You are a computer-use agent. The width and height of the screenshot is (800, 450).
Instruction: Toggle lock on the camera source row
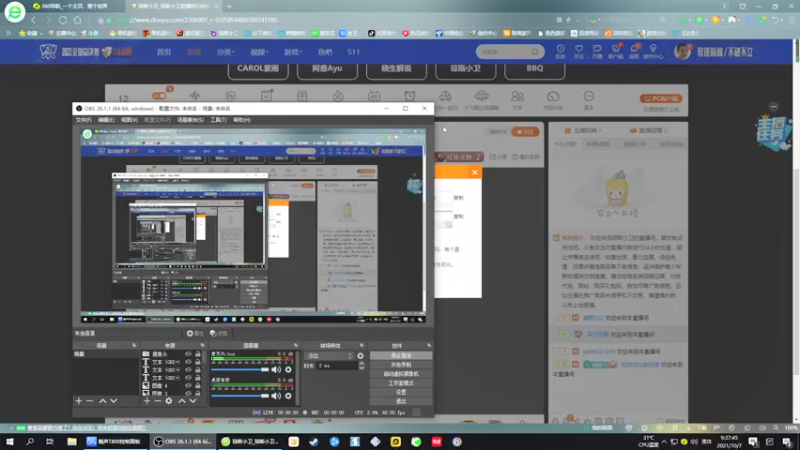click(197, 354)
